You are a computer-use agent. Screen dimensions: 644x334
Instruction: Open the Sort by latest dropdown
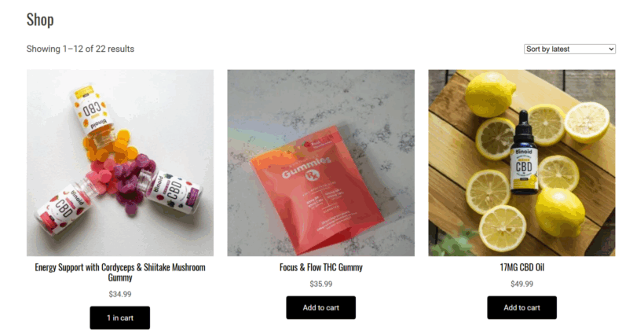pyautogui.click(x=569, y=49)
